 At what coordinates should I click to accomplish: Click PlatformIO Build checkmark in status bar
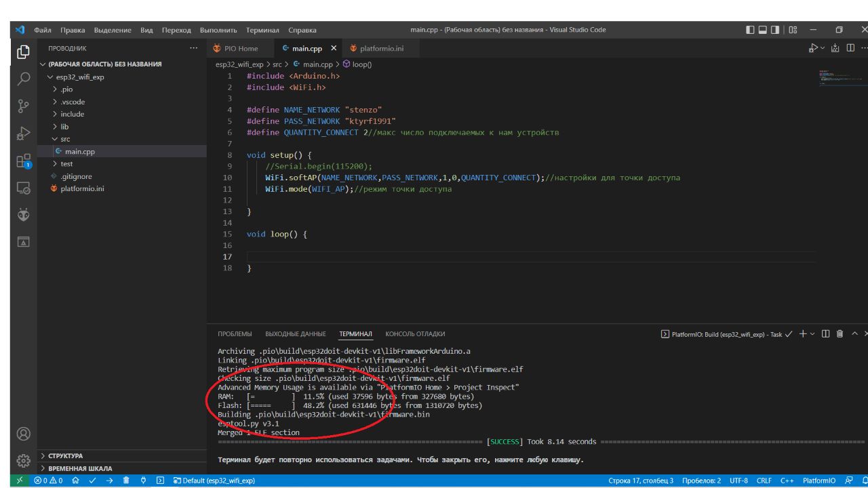92,481
